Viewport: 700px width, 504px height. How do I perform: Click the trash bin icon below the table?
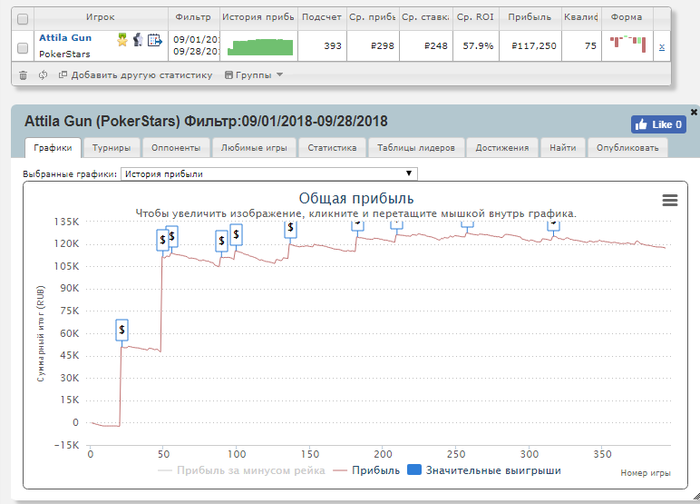(x=23, y=75)
